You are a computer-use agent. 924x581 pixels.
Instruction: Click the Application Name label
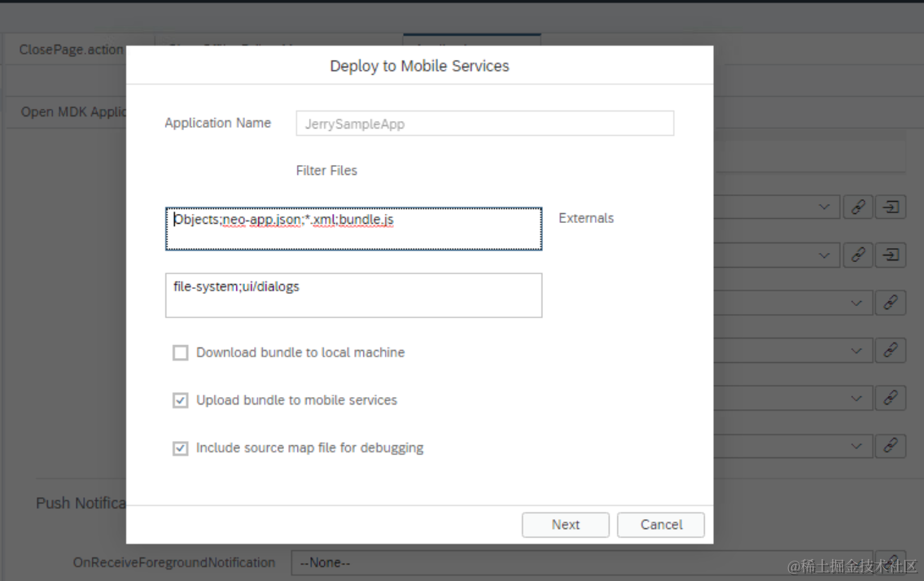pyautogui.click(x=217, y=123)
